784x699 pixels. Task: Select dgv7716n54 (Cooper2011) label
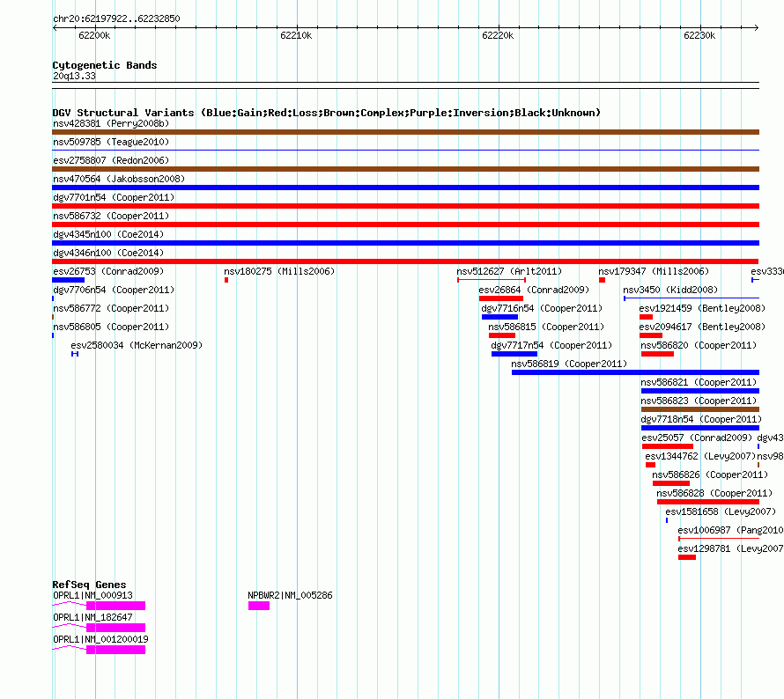(542, 308)
